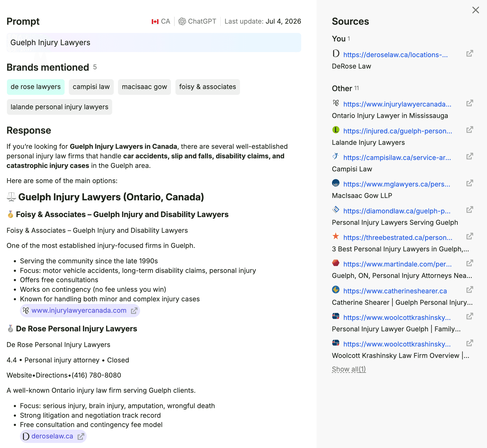Open external link icon for catherineshearer.ca source

tap(470, 290)
